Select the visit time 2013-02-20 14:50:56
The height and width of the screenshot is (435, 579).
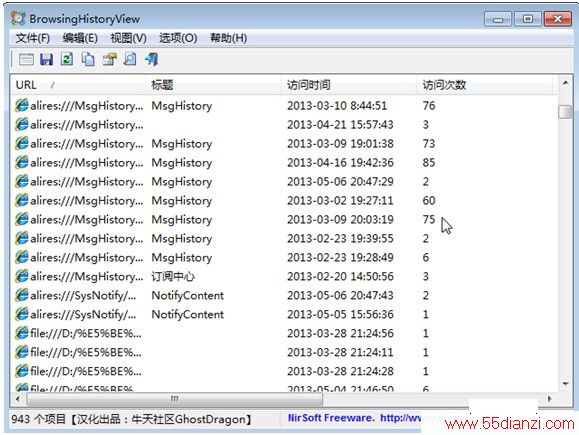pos(340,276)
